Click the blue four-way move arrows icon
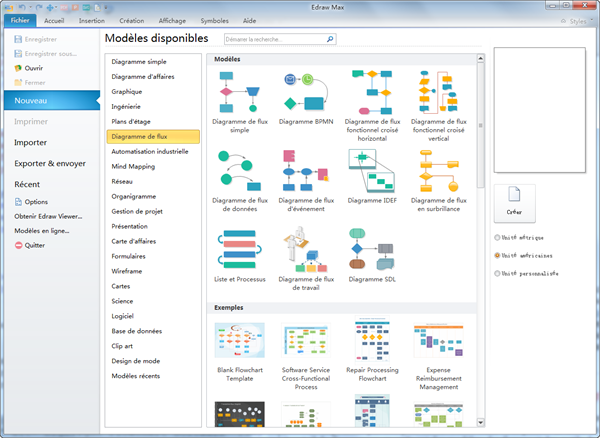Screen dimensions: 600x438 (50, 7)
